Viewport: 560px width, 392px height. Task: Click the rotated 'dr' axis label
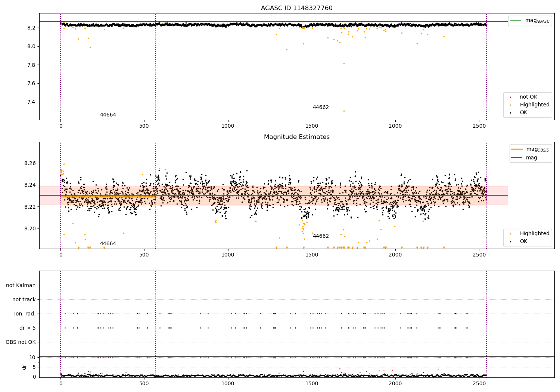(24, 367)
